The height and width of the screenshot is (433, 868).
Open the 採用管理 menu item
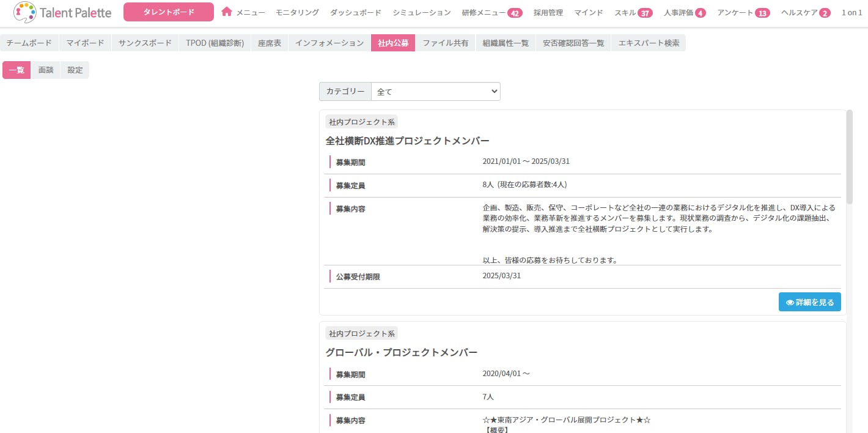click(x=548, y=13)
